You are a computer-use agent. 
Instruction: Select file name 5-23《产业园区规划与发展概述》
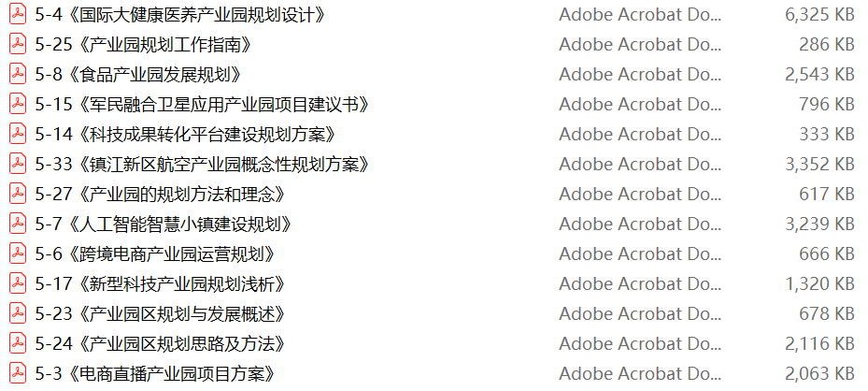[x=161, y=314]
